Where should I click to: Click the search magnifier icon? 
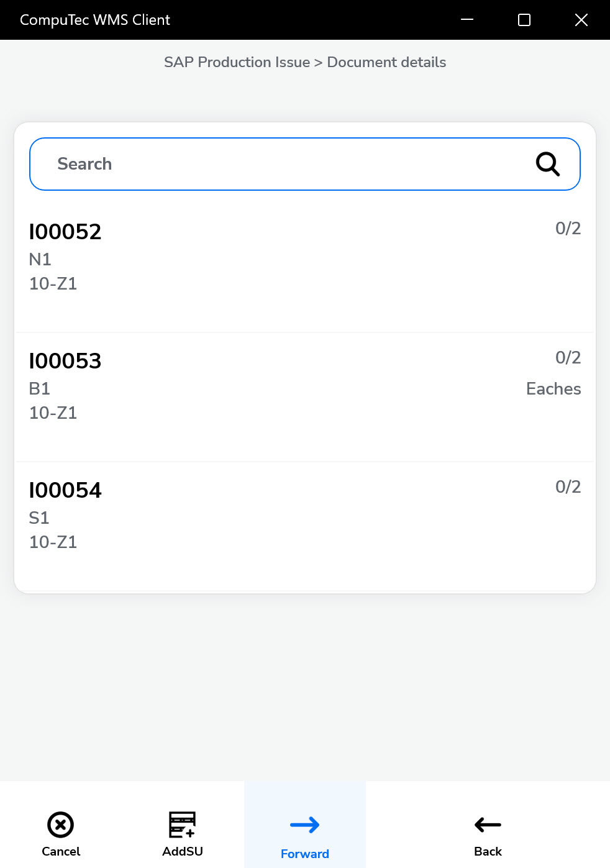547,164
